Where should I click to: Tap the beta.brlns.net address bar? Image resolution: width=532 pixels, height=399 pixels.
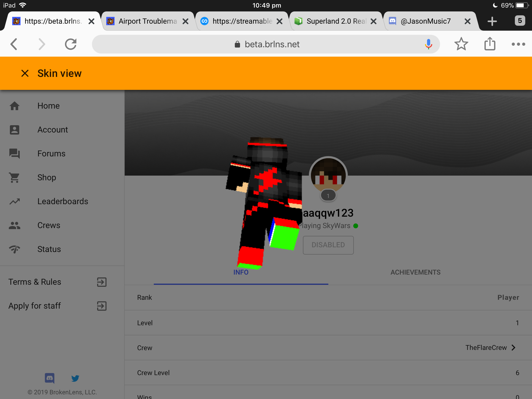coord(266,44)
